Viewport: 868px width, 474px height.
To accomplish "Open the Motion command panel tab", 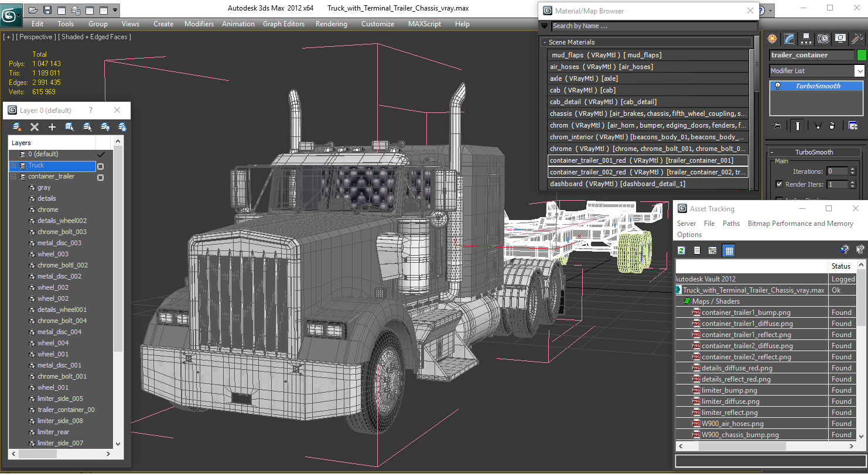I will [x=823, y=39].
